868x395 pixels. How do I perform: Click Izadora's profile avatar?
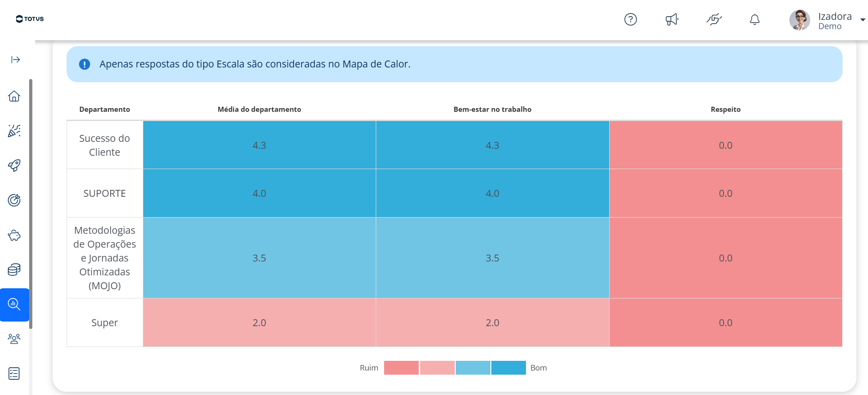[x=800, y=20]
